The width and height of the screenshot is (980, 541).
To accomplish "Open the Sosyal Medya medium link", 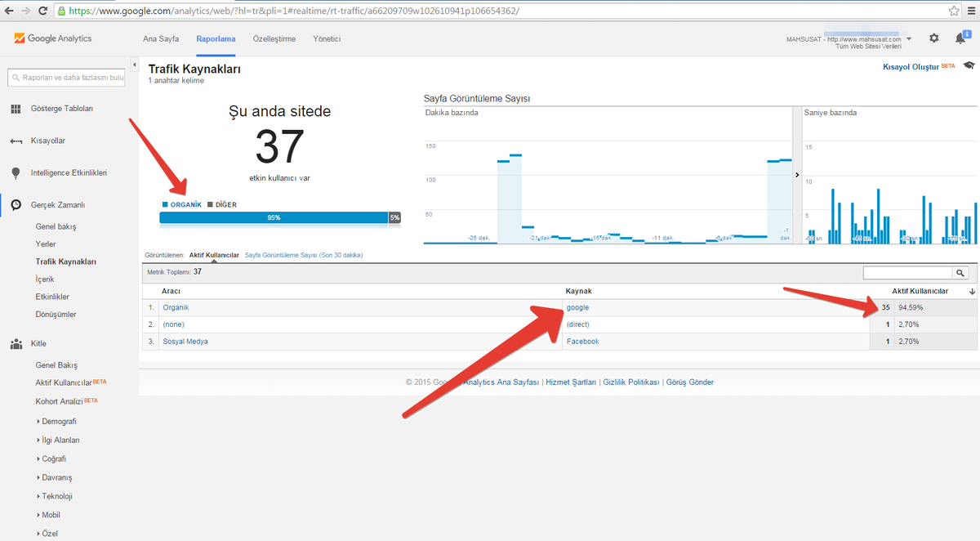I will 185,342.
